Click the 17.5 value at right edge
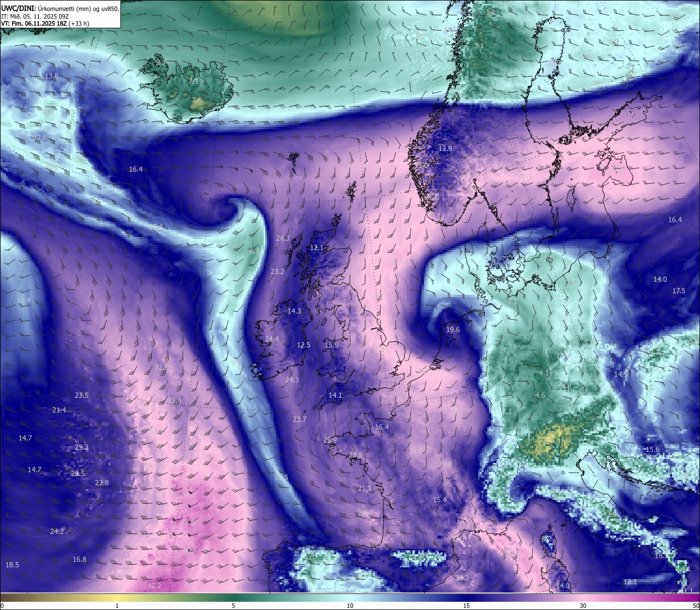The width and height of the screenshot is (700, 610). pos(679,291)
